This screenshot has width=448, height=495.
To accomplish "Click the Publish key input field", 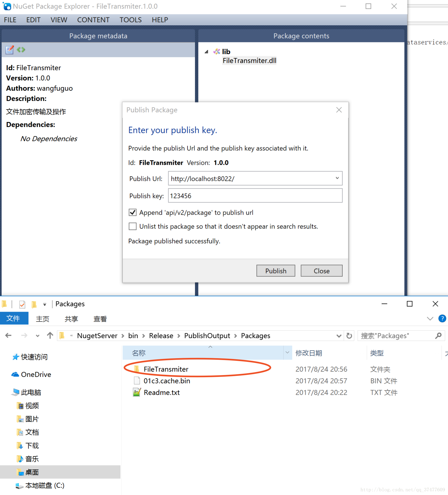I will [x=255, y=195].
